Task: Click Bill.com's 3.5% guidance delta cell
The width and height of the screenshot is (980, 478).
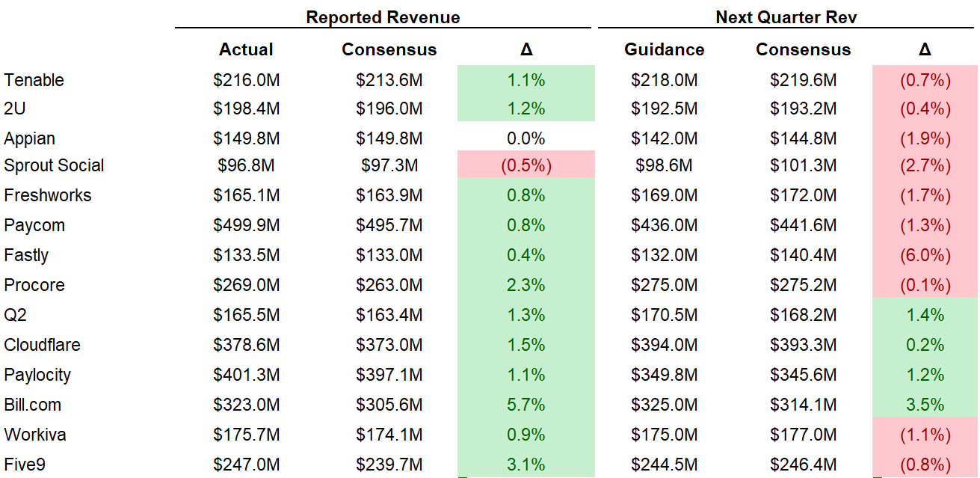Action: pyautogui.click(x=925, y=405)
